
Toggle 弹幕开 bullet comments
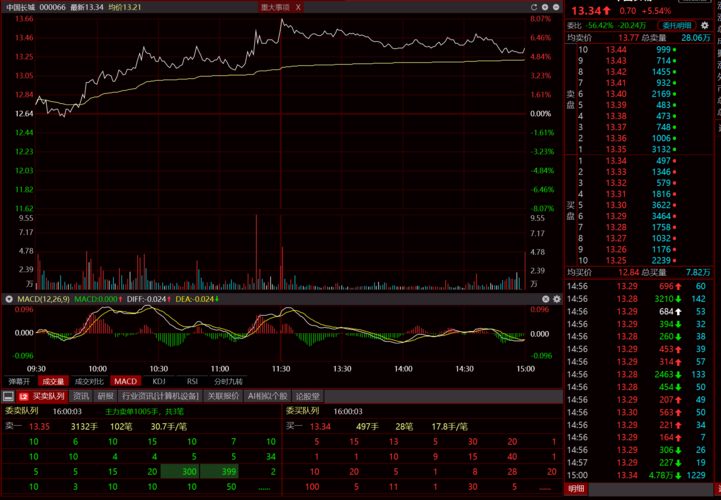tap(19, 381)
